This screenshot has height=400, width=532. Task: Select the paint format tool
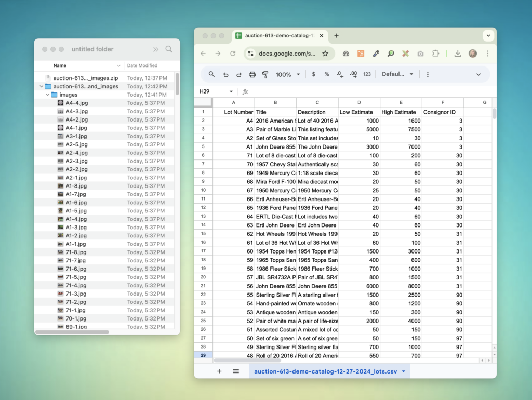[x=265, y=74]
